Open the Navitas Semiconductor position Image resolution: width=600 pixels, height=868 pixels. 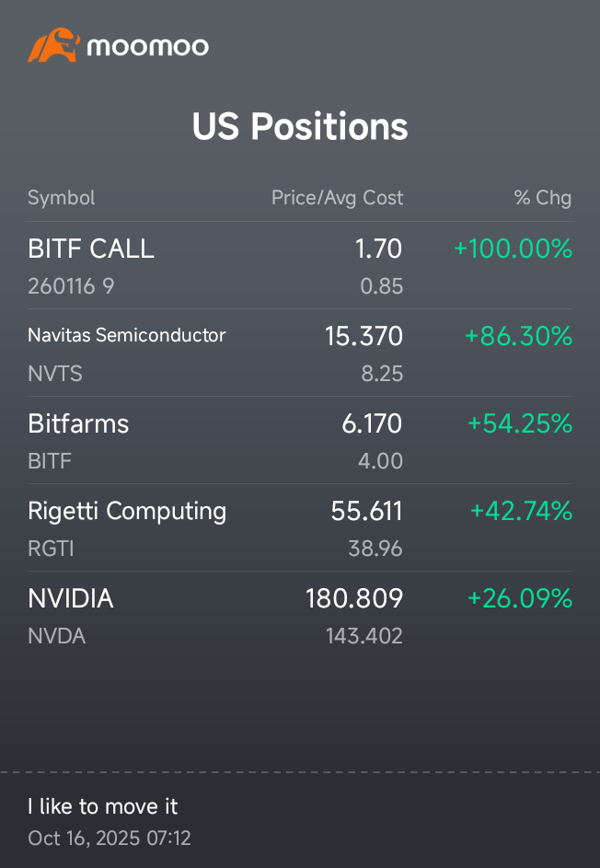300,353
